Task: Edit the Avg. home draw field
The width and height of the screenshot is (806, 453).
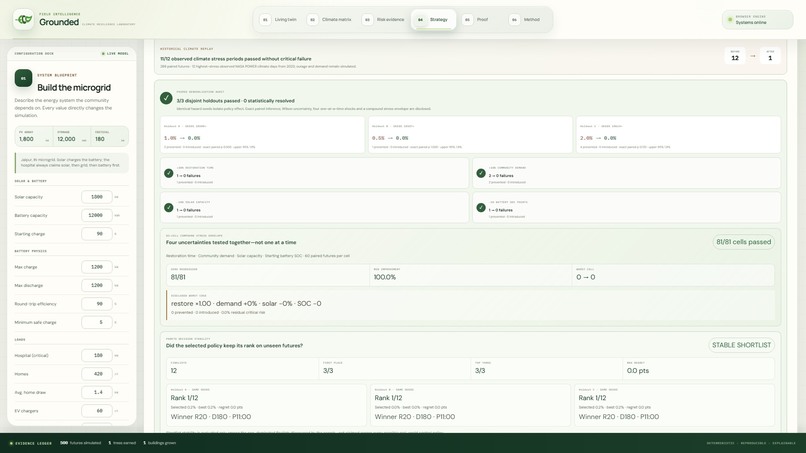Action: tap(97, 392)
